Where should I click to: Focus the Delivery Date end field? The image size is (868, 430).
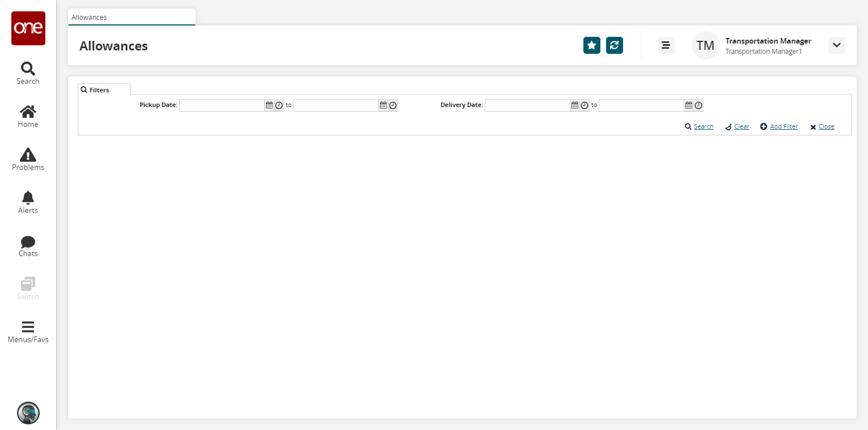pos(642,105)
